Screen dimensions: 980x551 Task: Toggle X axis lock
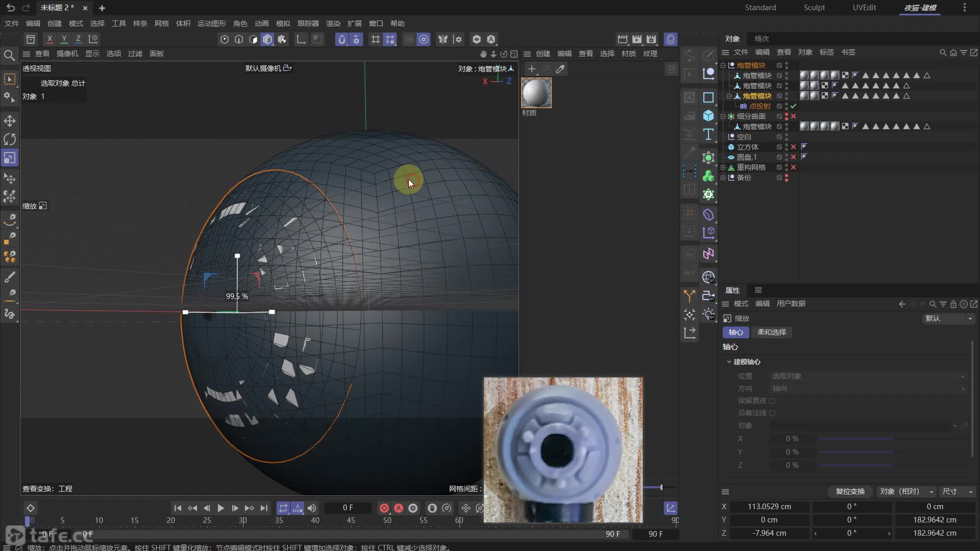(50, 39)
